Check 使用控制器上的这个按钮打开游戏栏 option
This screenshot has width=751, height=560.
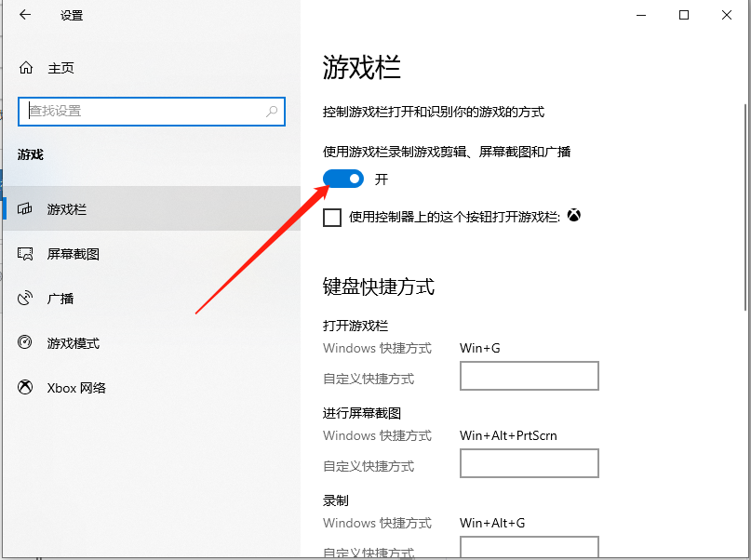click(x=332, y=216)
